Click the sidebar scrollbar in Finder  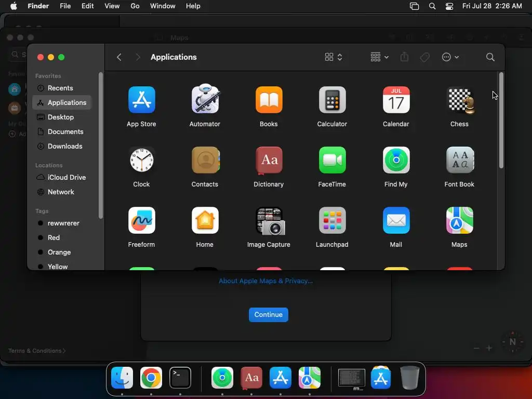[100, 145]
